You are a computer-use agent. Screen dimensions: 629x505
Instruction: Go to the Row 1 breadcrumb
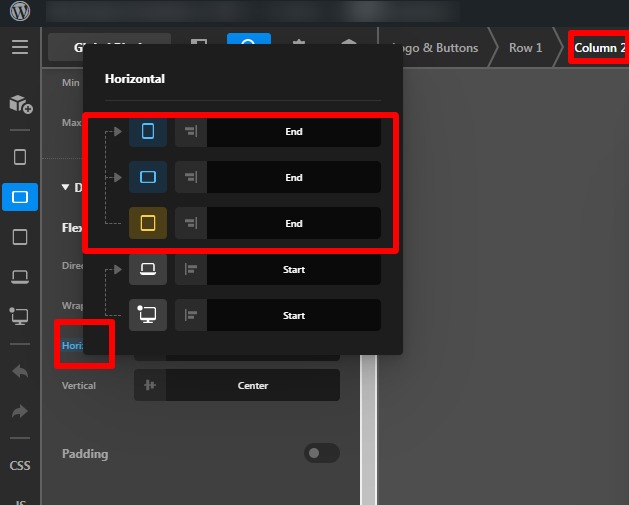click(525, 48)
